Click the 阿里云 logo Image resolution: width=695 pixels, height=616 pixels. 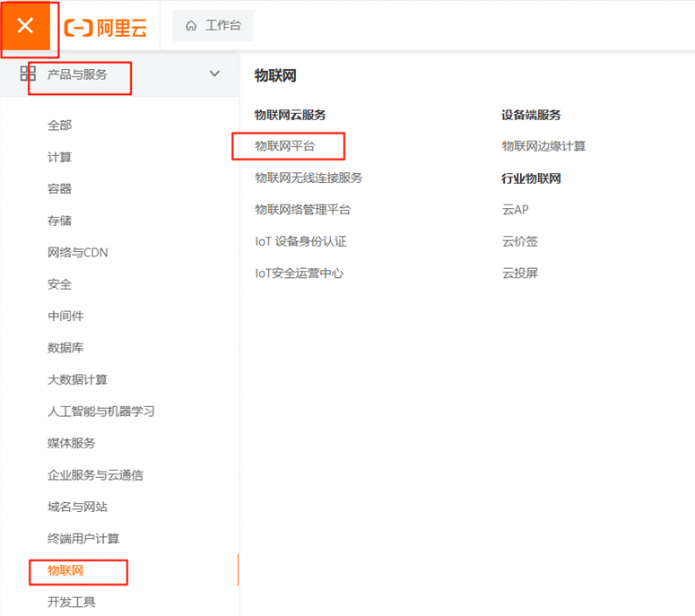click(106, 28)
